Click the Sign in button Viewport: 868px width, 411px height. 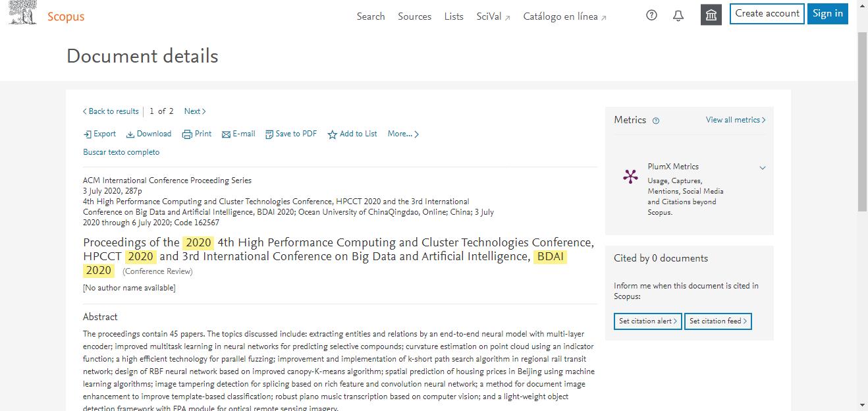tap(827, 14)
